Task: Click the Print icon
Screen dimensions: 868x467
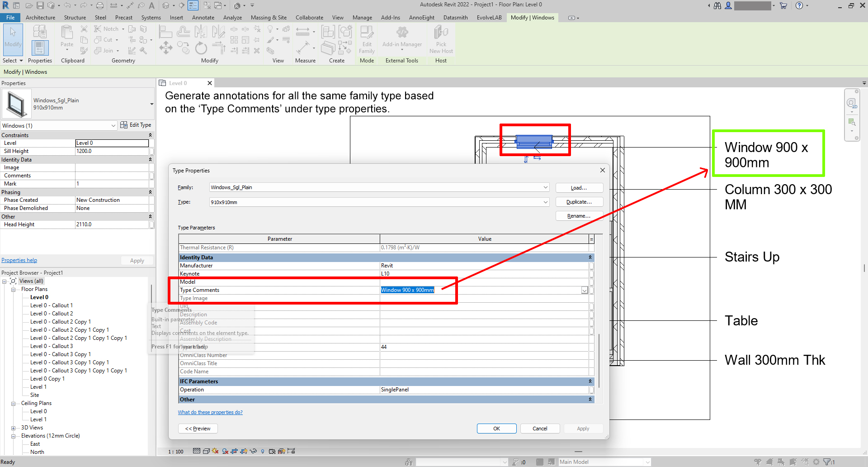Action: click(x=100, y=5)
